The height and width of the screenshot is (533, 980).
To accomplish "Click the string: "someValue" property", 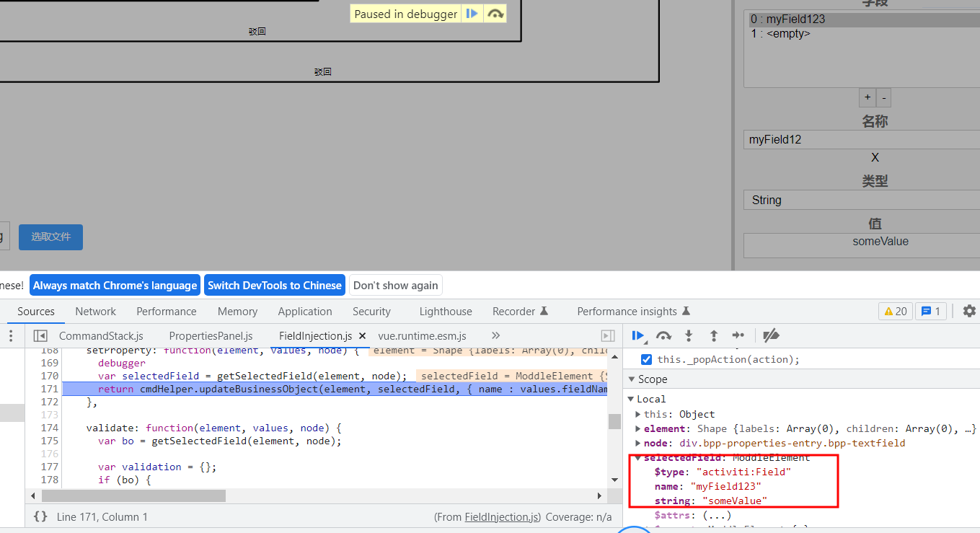I will [x=710, y=501].
